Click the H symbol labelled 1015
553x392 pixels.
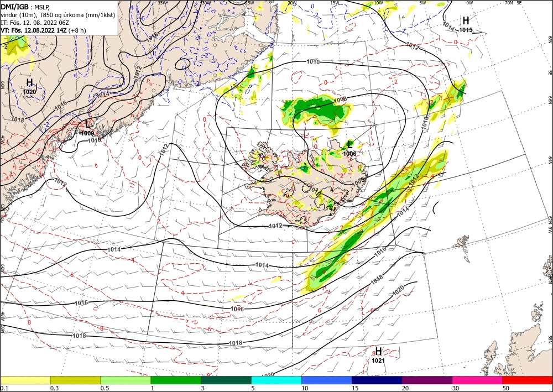click(466, 20)
